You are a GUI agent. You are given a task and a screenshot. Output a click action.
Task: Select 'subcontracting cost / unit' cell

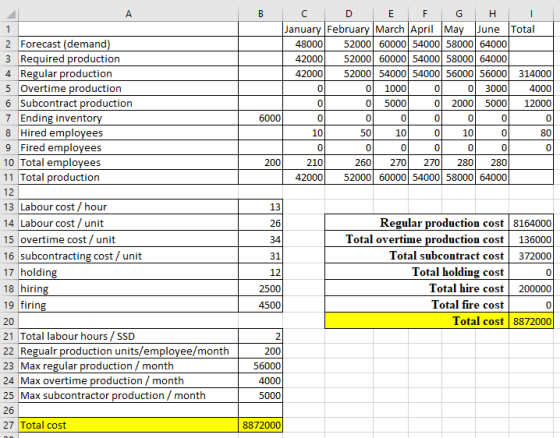tap(129, 256)
